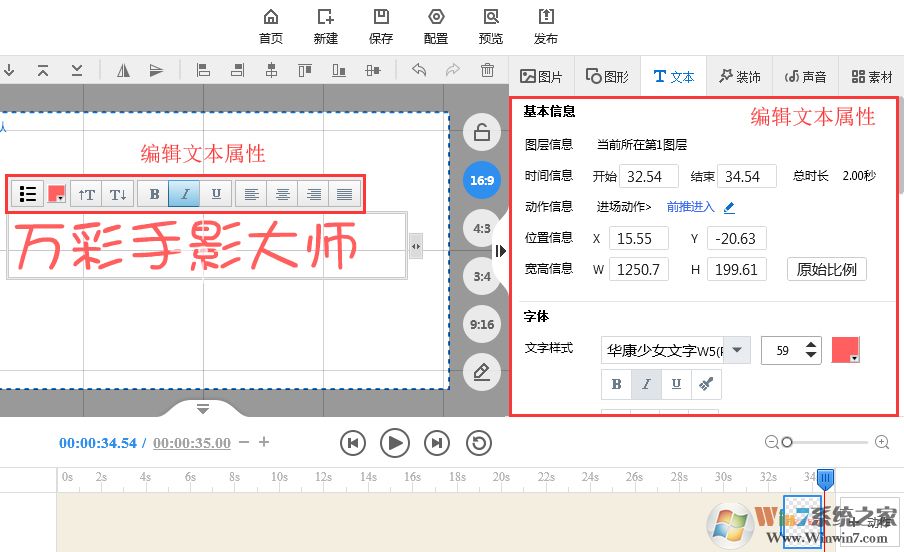This screenshot has height=552, width=904.
Task: Save the project with 保存
Action: tap(381, 26)
